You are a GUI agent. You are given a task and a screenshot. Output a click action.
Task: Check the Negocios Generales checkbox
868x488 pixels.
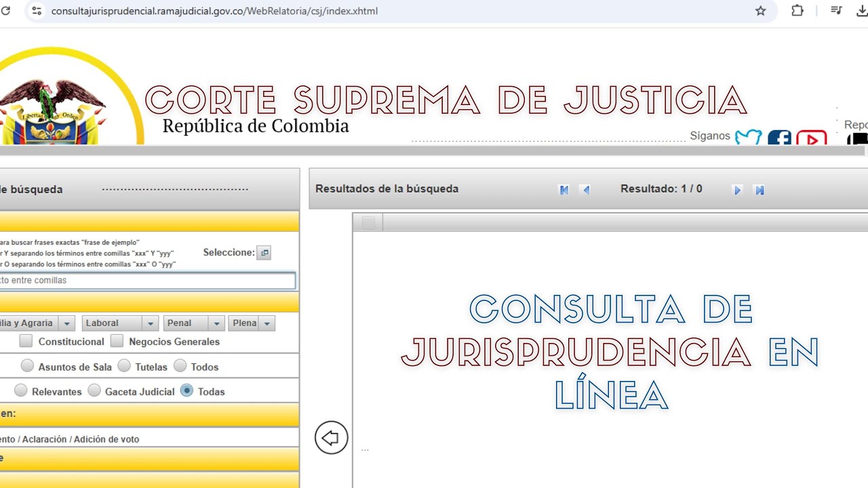point(117,341)
